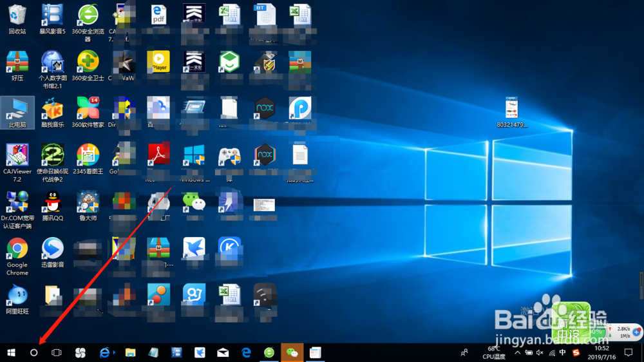Open 使命召唤6现代战争2 shortcut
The height and width of the screenshot is (362, 644).
pyautogui.click(x=53, y=163)
